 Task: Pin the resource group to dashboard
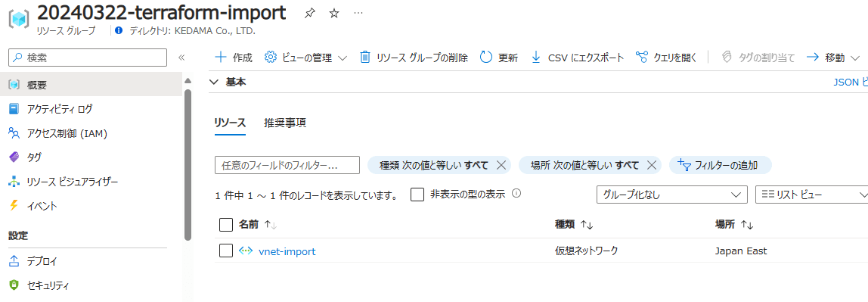click(309, 14)
